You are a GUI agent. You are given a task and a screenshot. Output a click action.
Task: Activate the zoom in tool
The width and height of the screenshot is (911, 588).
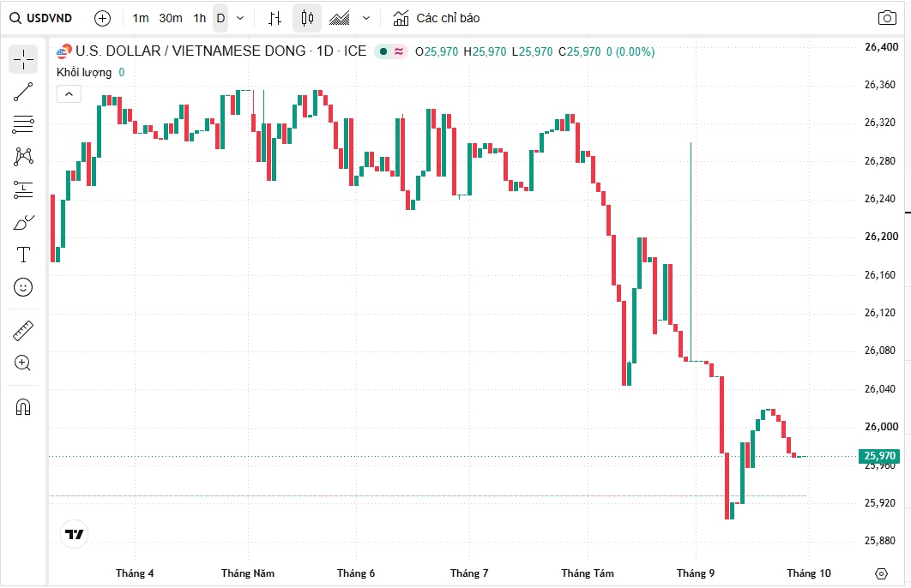pyautogui.click(x=23, y=363)
